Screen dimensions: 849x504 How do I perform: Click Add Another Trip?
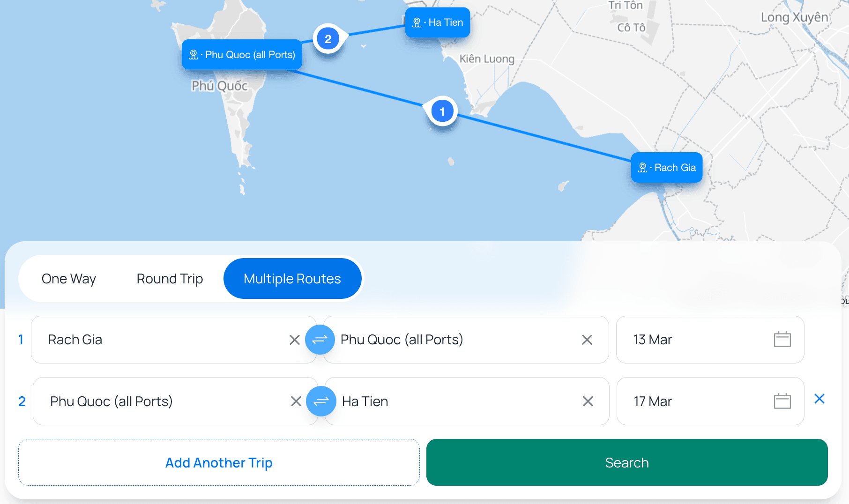[218, 462]
